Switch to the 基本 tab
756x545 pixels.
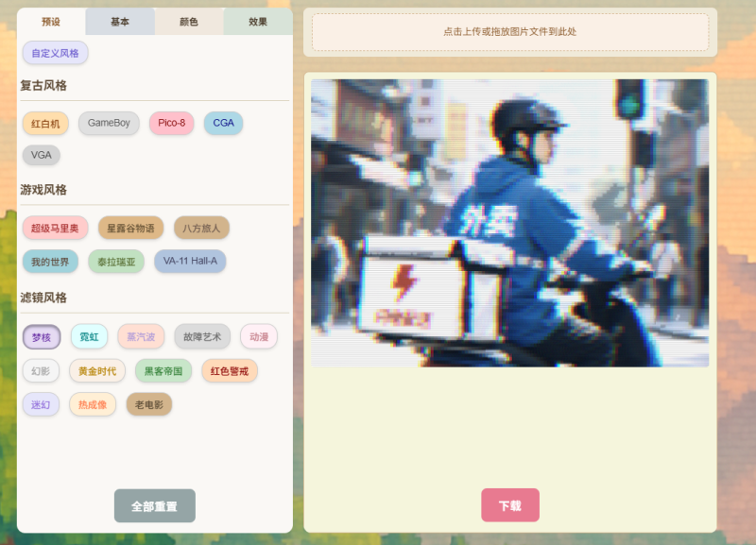(120, 22)
